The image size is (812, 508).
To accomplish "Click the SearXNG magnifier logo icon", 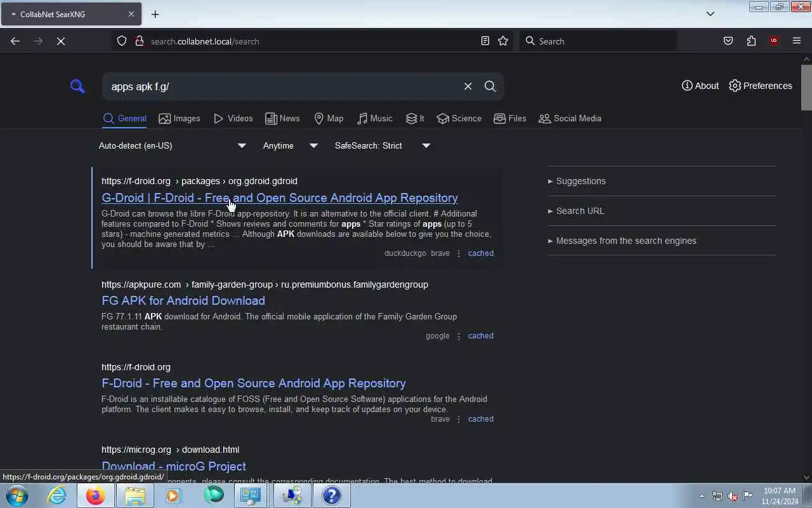I will [77, 86].
